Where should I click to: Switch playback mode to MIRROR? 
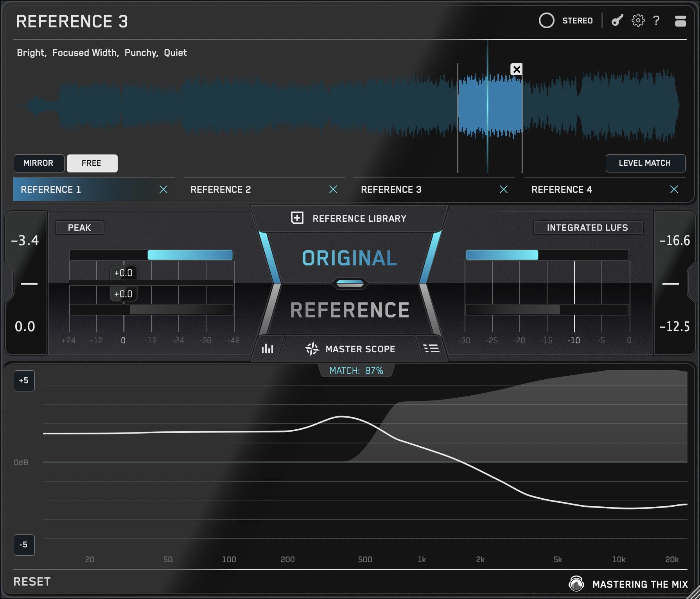click(x=39, y=163)
